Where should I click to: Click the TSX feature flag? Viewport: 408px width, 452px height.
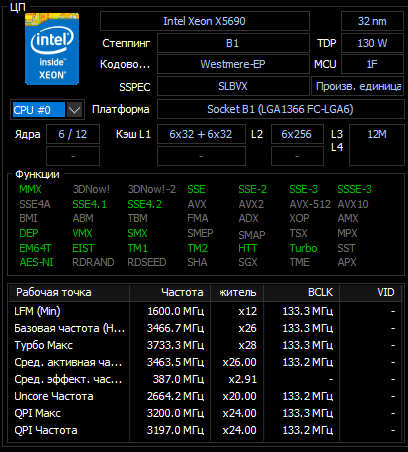pos(298,233)
